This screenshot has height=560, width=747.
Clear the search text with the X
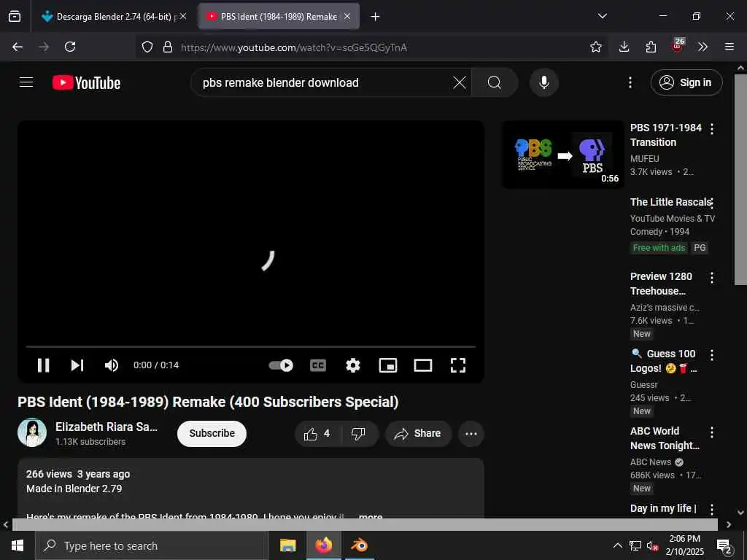[460, 82]
